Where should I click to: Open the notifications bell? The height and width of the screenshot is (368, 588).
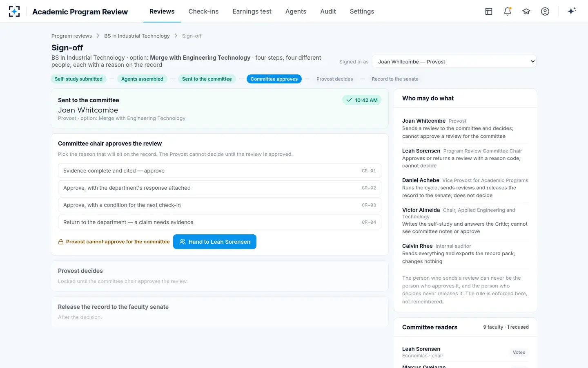point(508,11)
